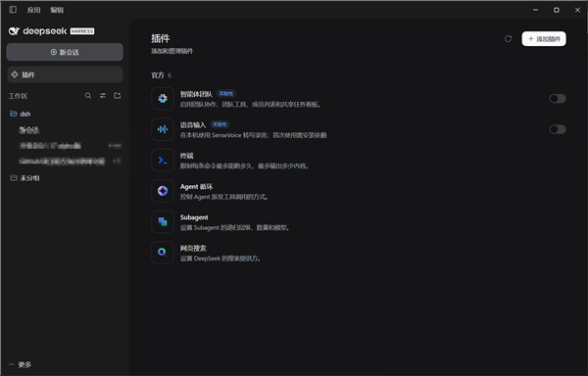The image size is (588, 376).
Task: Click the 工作区 section label
Action: pos(18,96)
